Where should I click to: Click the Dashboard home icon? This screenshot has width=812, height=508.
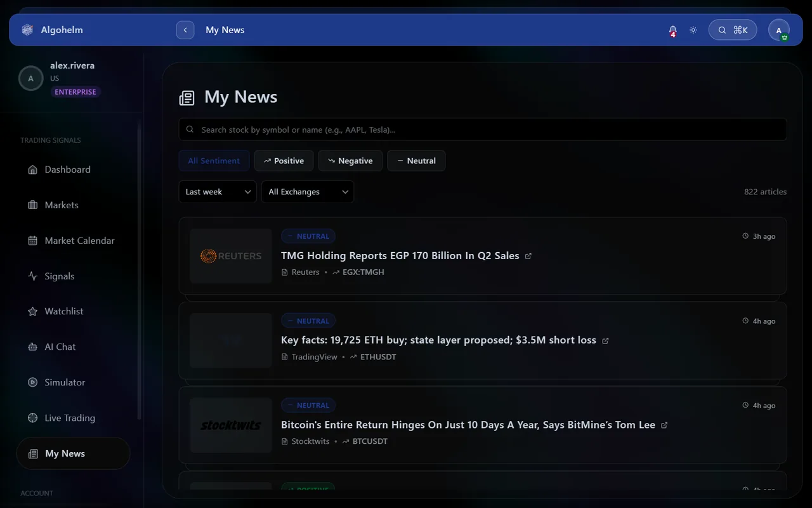tap(33, 170)
